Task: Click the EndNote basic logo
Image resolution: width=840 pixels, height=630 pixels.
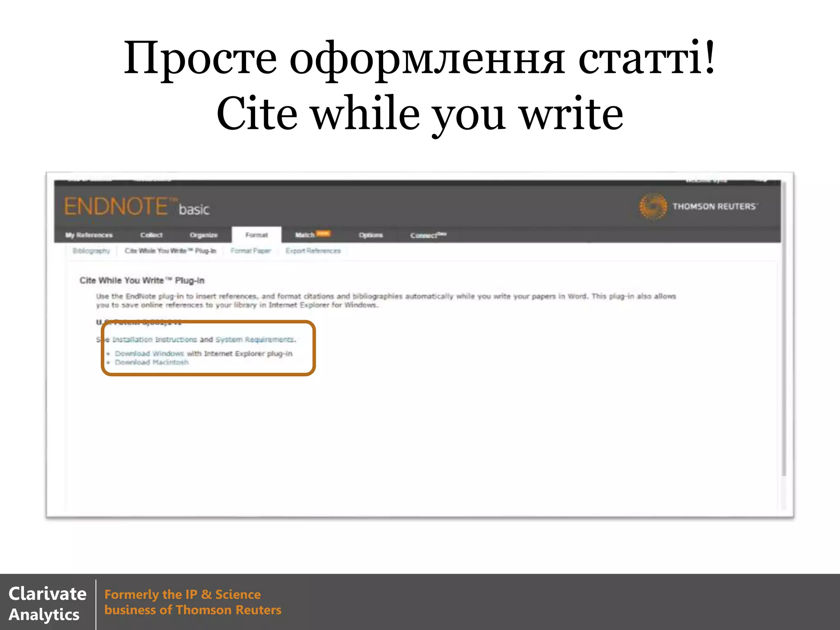Action: point(137,206)
